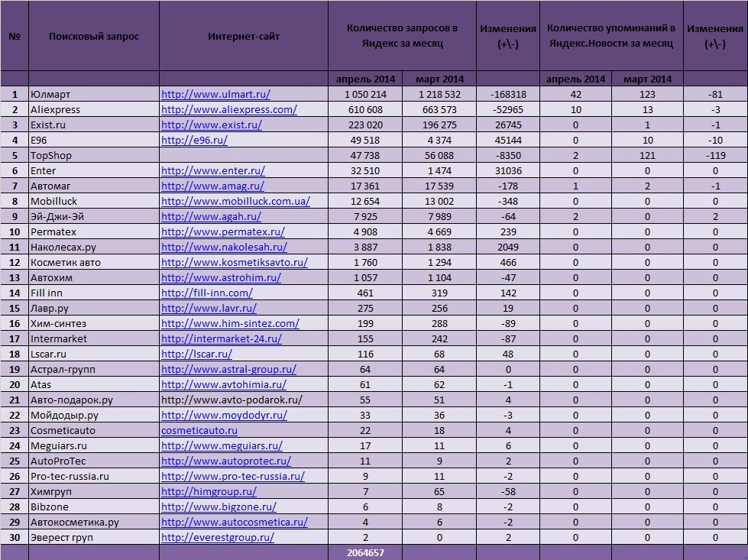Select the change value 31036
Screen dimensions: 748x560
(x=508, y=171)
